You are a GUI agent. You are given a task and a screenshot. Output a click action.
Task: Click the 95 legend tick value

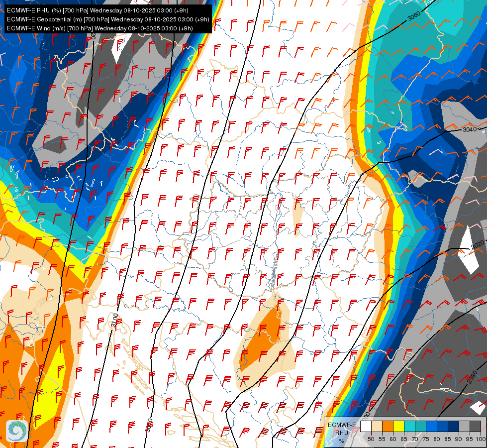[469, 439]
